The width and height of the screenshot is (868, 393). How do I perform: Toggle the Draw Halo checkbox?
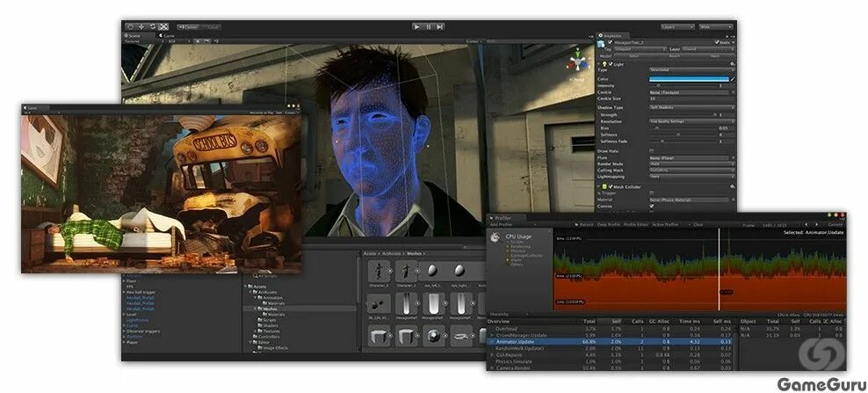tap(652, 150)
